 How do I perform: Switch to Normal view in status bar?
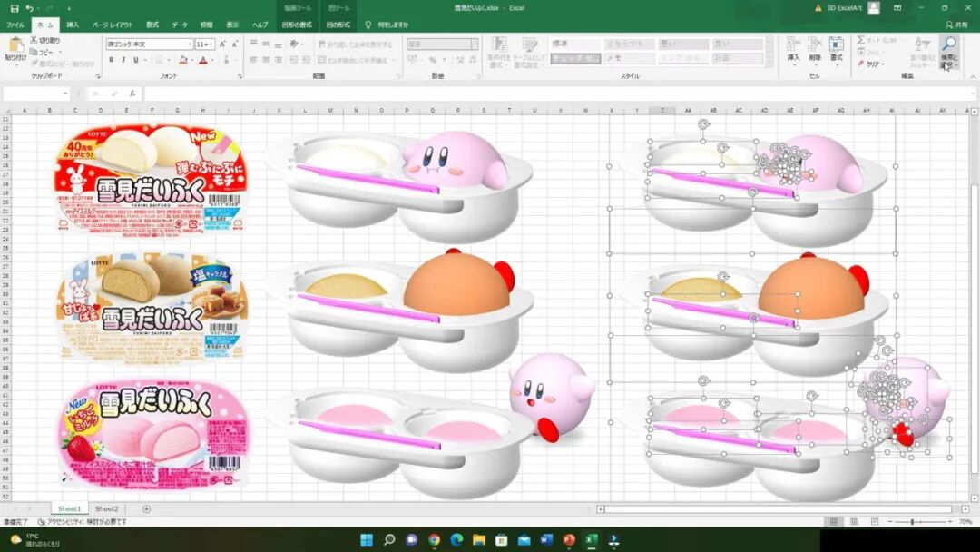point(833,521)
